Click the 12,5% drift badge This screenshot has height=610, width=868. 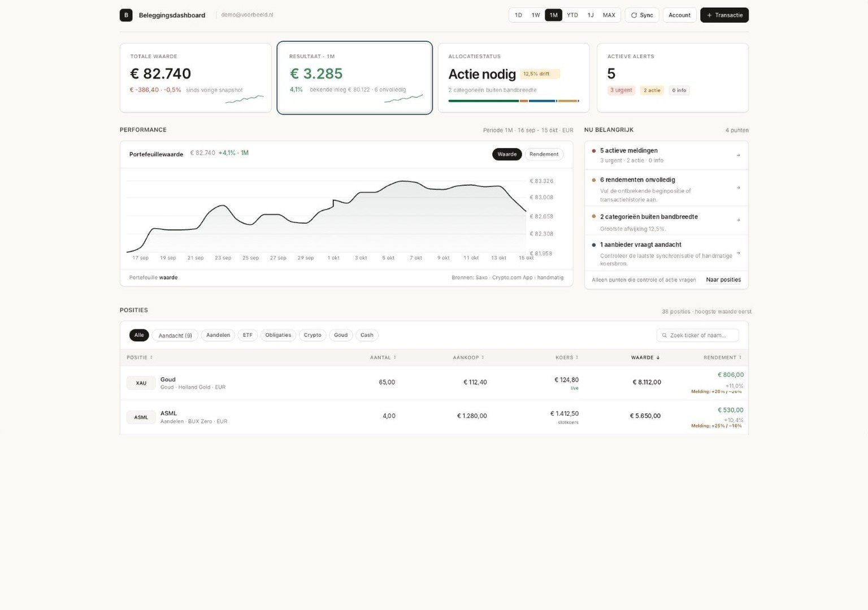click(x=540, y=74)
